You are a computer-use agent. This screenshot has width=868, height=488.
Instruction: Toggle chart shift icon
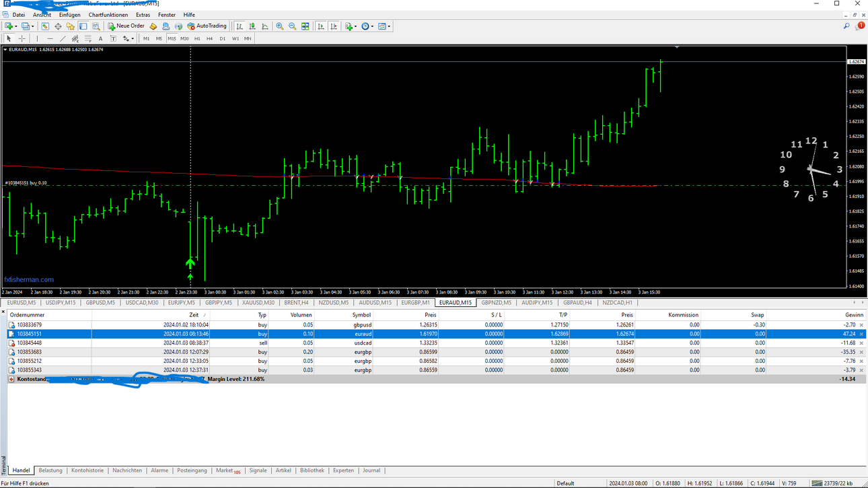click(x=334, y=26)
